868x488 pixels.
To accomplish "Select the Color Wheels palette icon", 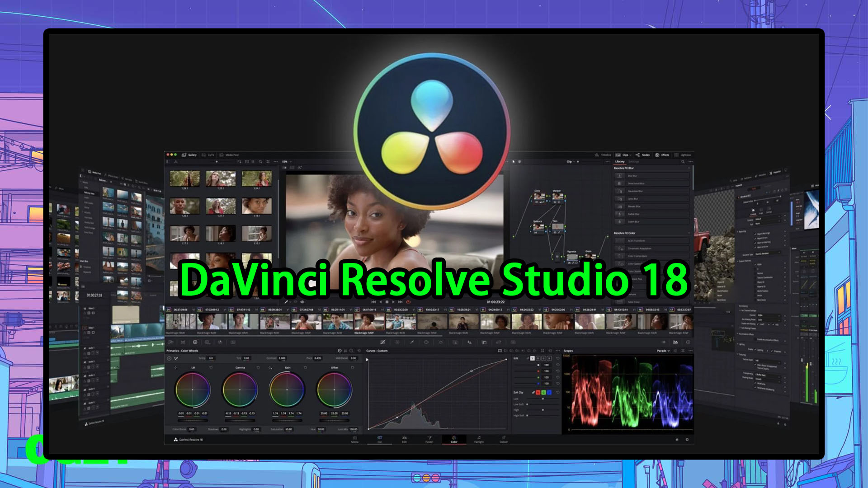I will click(x=195, y=342).
